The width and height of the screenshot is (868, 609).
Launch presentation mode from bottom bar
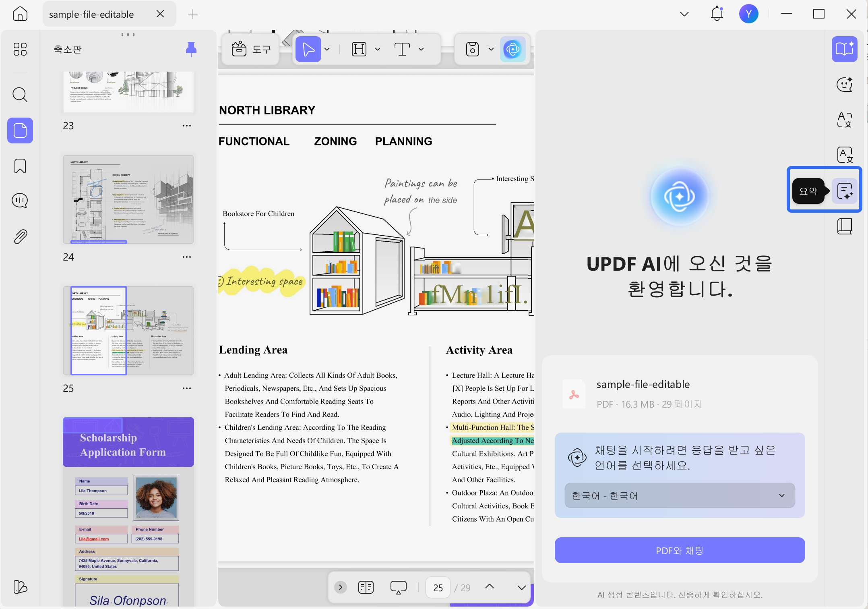click(398, 587)
